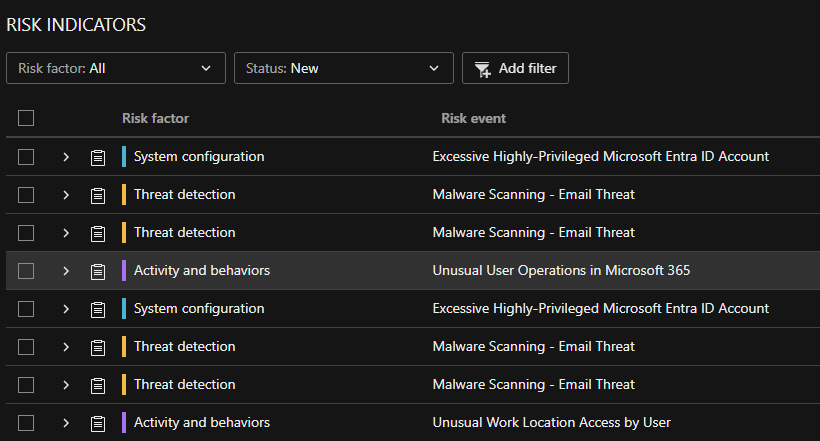The height and width of the screenshot is (441, 820).
Task: Click the Add filter button
Action: pyautogui.click(x=515, y=69)
